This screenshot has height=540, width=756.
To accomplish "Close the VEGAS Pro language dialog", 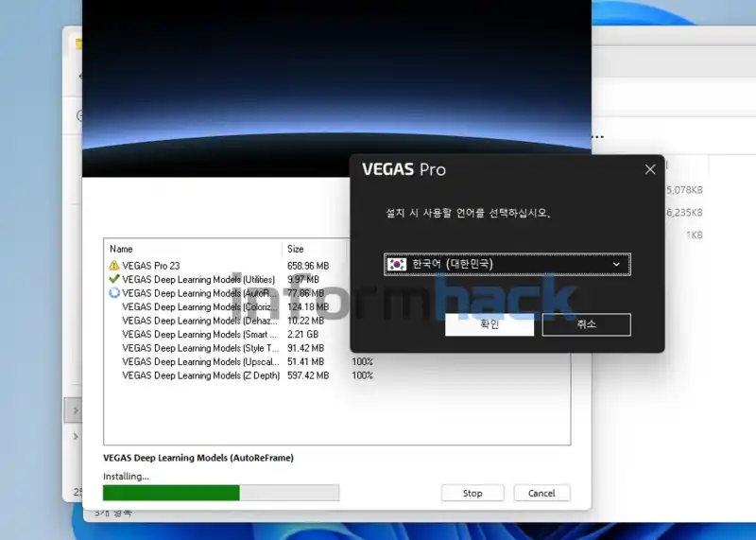I will 650,169.
